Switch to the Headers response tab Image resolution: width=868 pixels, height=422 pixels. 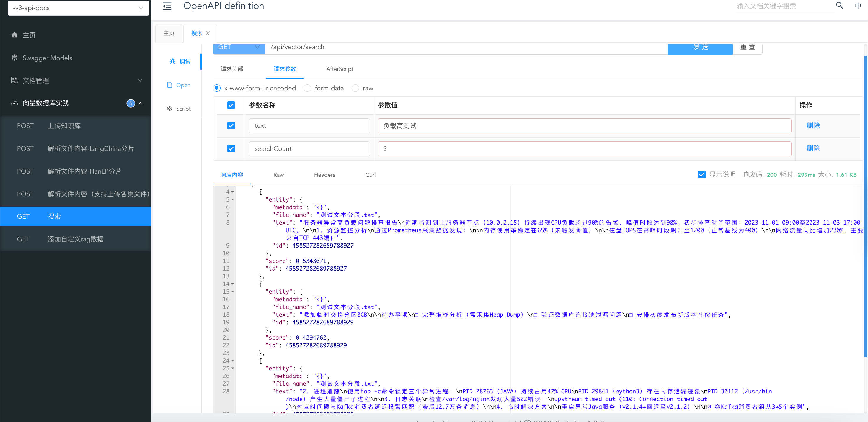click(x=324, y=175)
